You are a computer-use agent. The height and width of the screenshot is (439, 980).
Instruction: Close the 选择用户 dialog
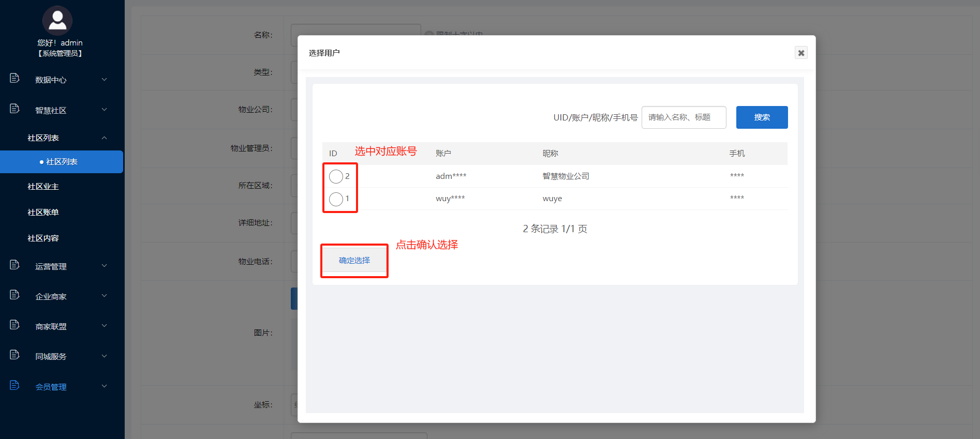801,53
